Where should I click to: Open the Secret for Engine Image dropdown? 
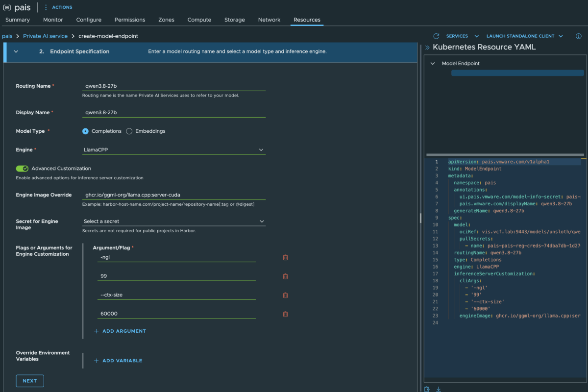[x=174, y=221]
